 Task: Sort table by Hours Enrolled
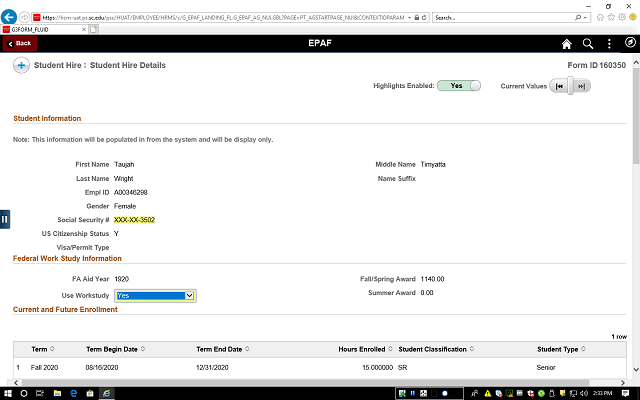click(x=365, y=349)
